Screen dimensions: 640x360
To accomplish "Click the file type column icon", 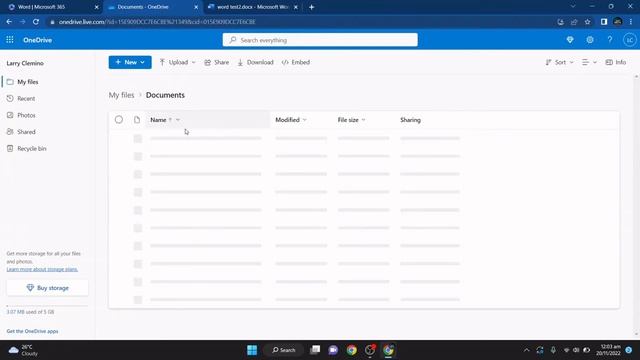I will click(137, 120).
